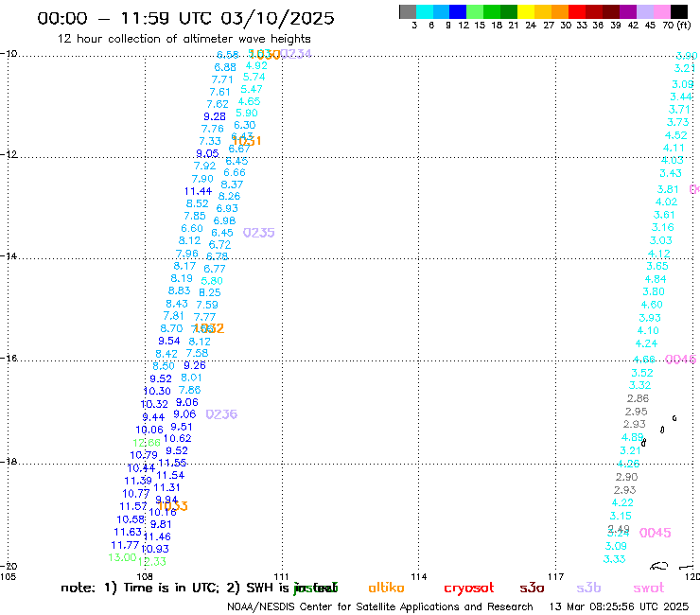Select the orange 30 ft color swatch
This screenshot has height=615, width=700.
(x=560, y=11)
